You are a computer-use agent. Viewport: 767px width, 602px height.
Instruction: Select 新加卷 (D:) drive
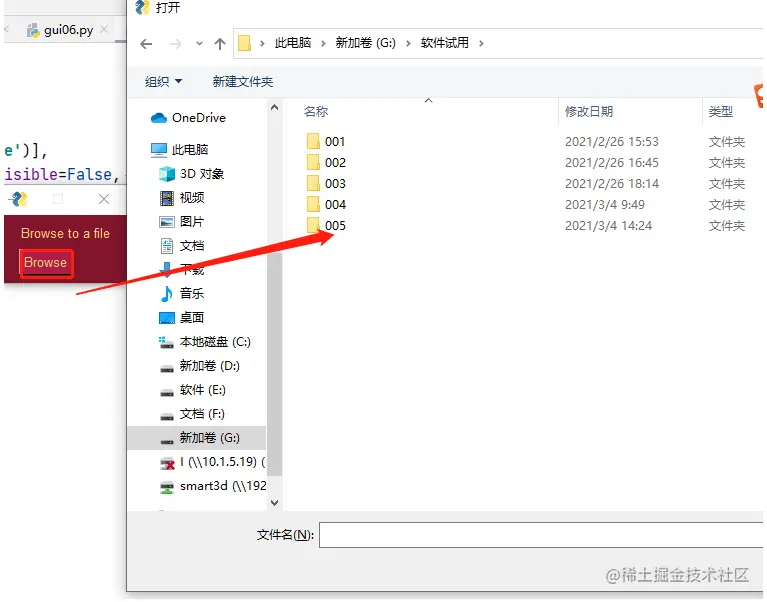209,366
